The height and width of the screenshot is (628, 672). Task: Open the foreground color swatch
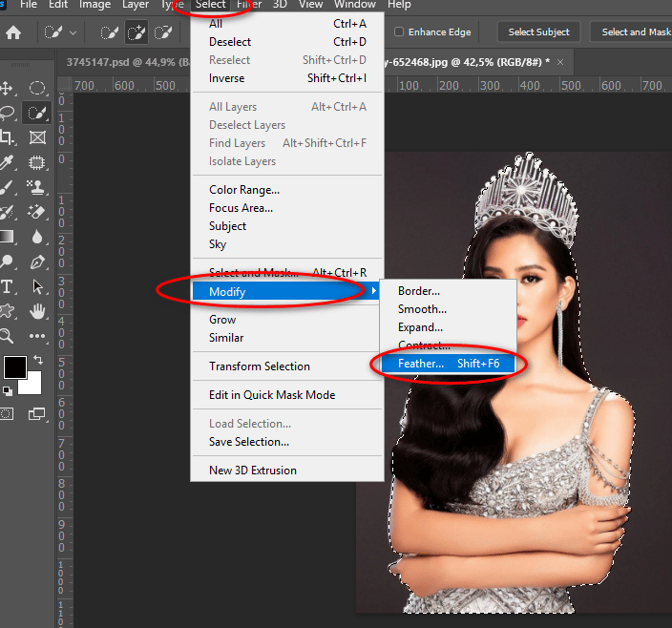tap(15, 367)
